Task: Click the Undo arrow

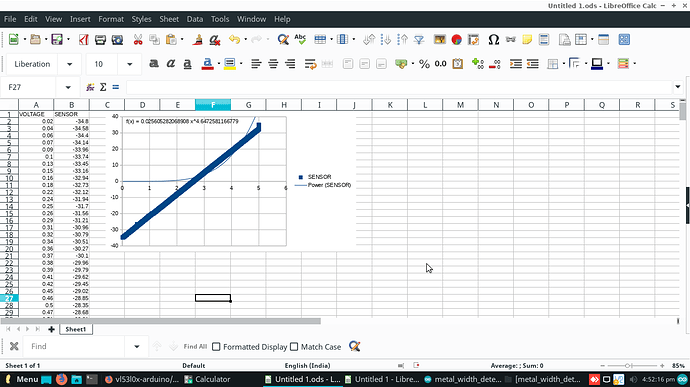Action: point(234,40)
